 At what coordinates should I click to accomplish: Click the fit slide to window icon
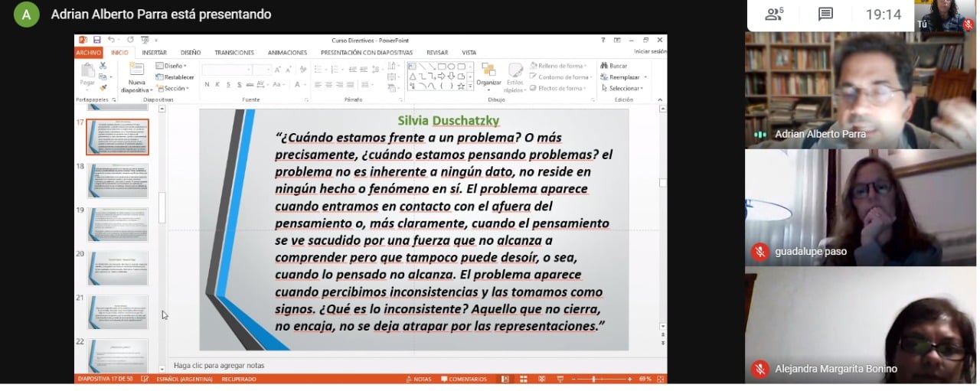click(661, 379)
